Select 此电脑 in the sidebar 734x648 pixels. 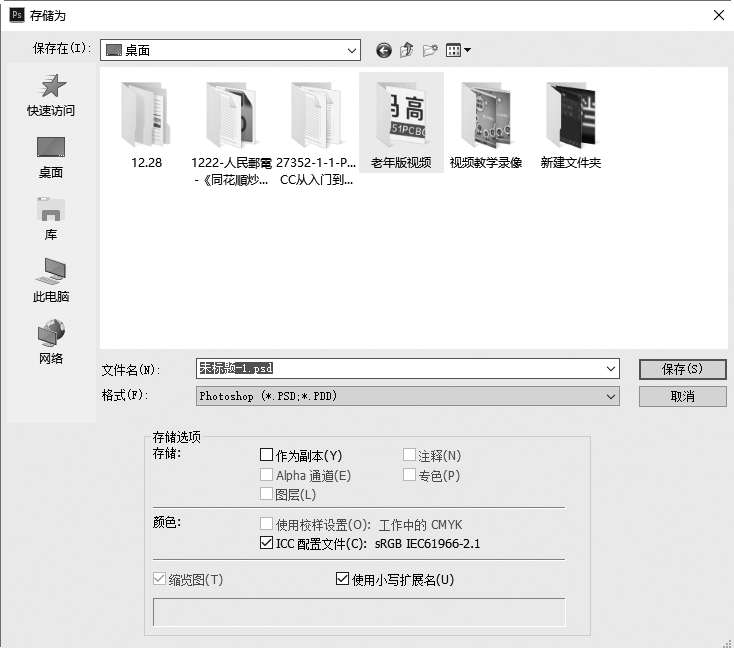pos(51,280)
